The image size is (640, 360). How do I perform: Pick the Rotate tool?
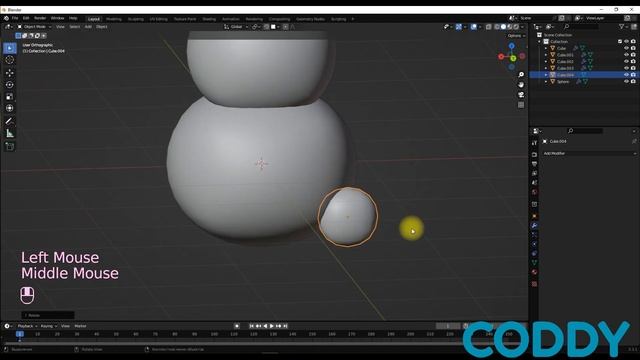tap(10, 84)
